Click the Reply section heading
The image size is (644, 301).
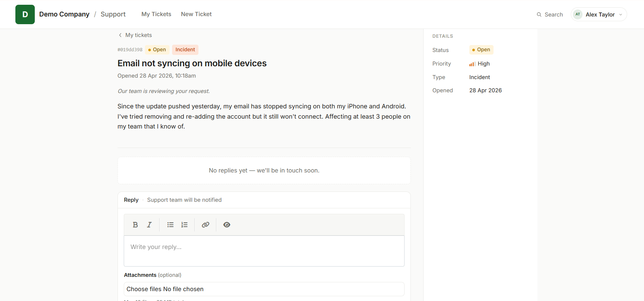click(x=131, y=200)
